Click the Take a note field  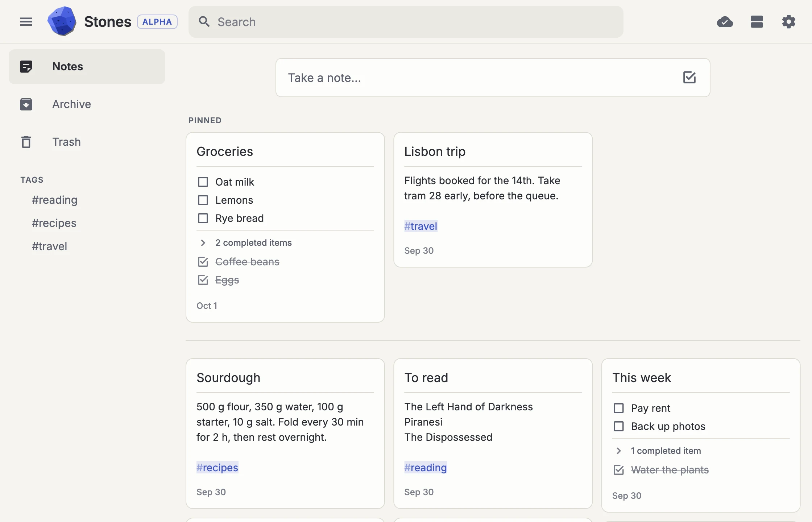tap(493, 78)
